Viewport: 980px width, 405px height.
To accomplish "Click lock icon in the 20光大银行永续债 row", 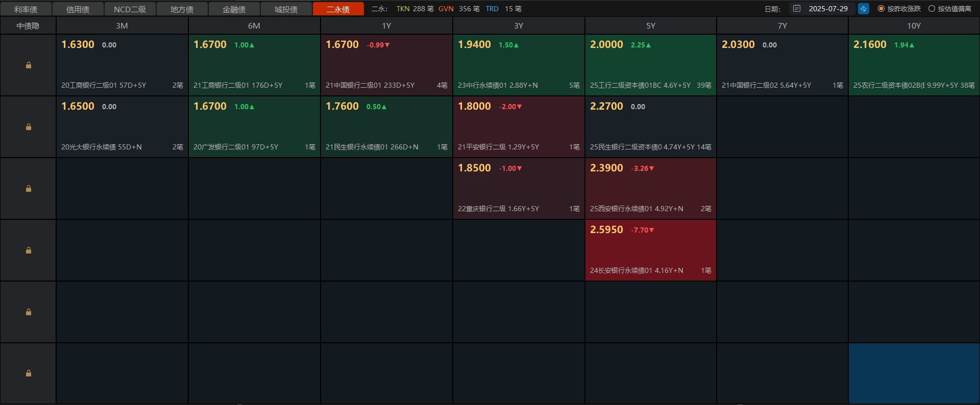I will [29, 127].
